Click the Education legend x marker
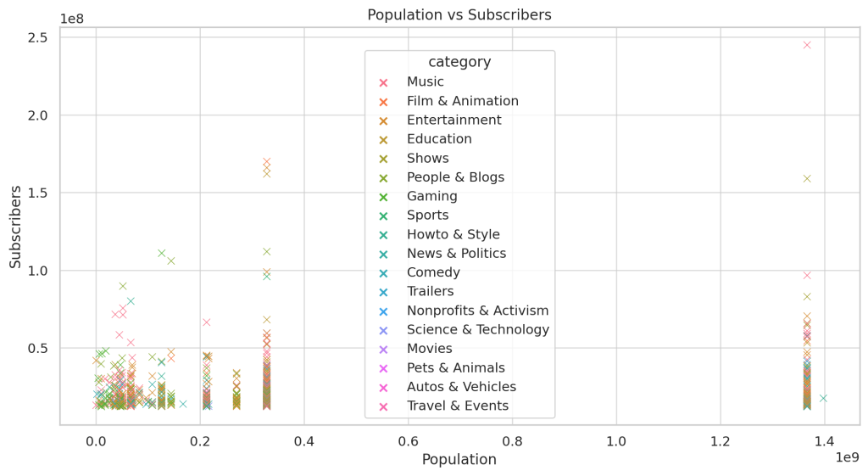 point(383,140)
